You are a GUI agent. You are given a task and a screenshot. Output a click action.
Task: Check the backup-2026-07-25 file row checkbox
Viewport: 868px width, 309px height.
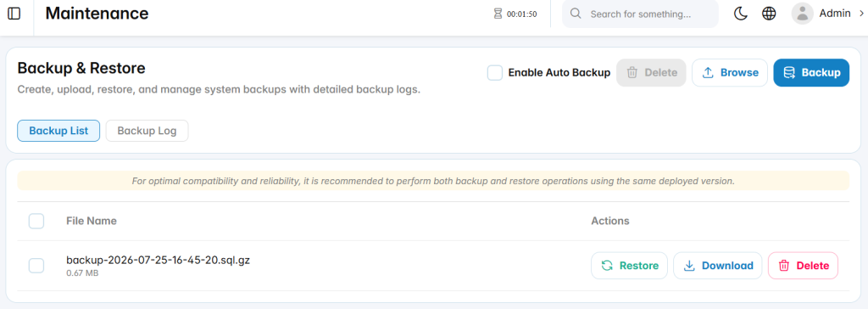tap(36, 266)
